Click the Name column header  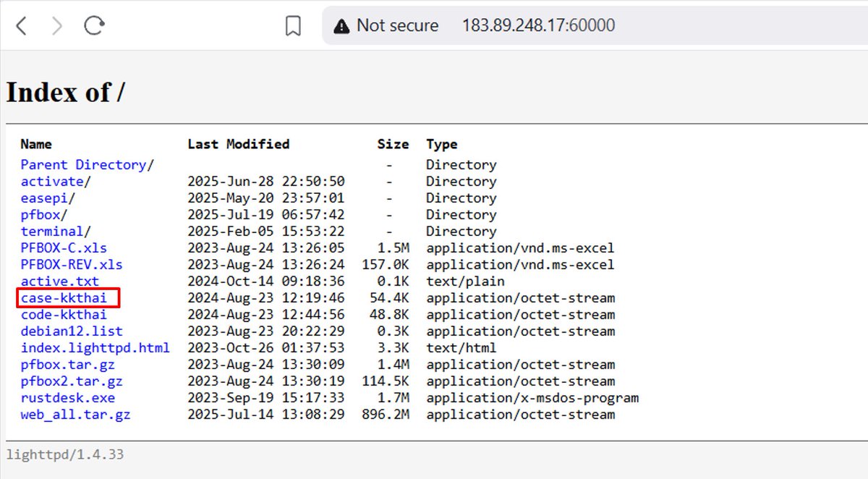36,144
